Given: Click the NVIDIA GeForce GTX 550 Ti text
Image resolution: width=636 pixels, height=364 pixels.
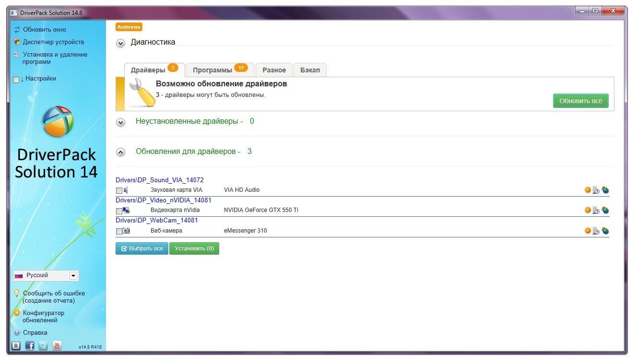Looking at the screenshot, I should tap(261, 210).
